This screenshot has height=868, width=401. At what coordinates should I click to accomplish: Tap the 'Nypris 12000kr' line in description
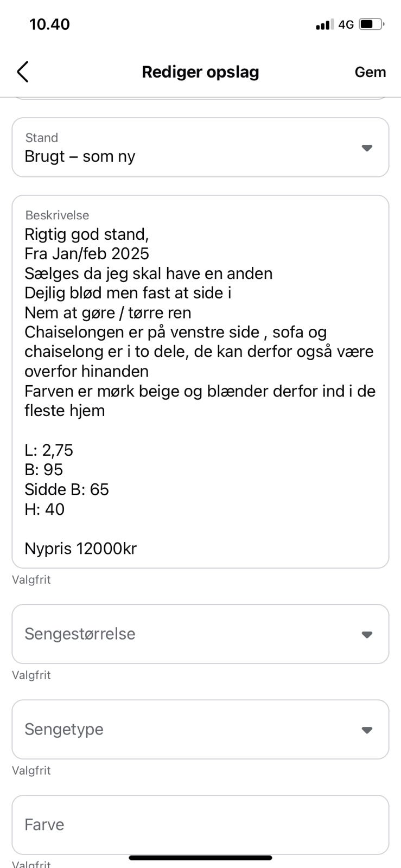click(x=80, y=548)
